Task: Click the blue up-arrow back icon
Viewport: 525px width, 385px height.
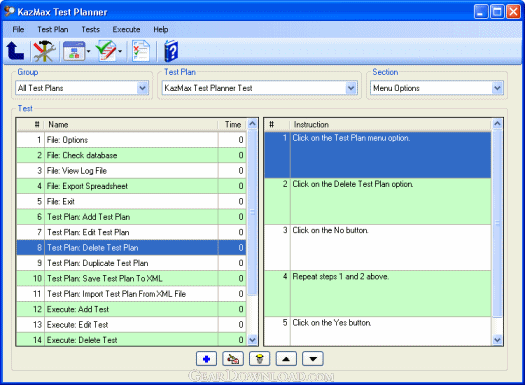Action: click(x=15, y=51)
